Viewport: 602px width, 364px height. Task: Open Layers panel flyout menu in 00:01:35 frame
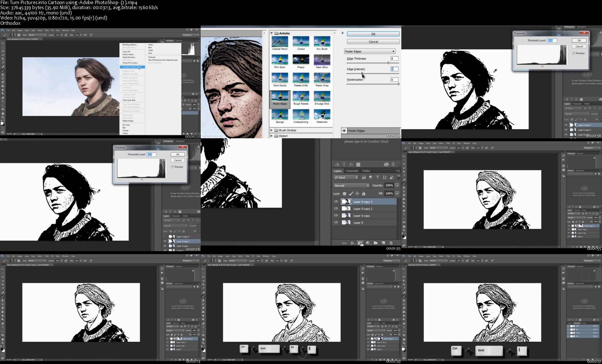click(398, 171)
